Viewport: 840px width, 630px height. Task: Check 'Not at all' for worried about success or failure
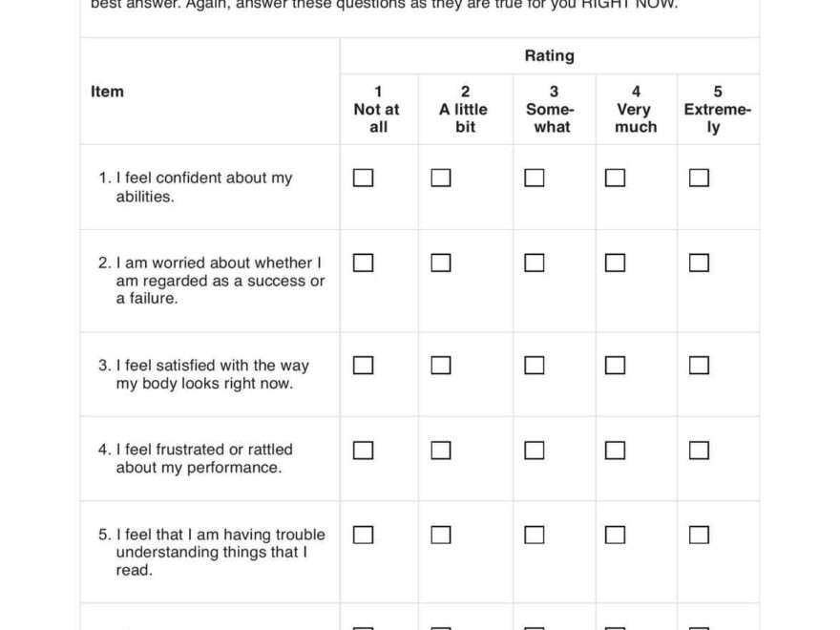(363, 262)
